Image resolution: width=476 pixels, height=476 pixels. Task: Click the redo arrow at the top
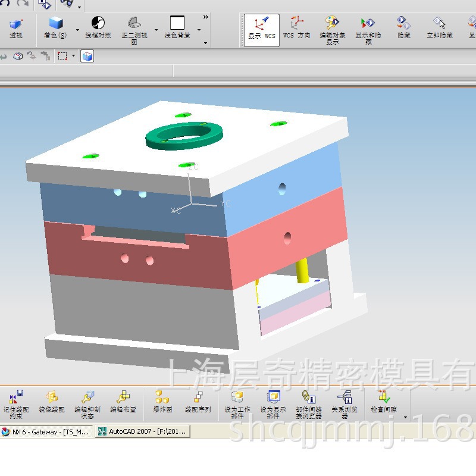tap(23, 4)
